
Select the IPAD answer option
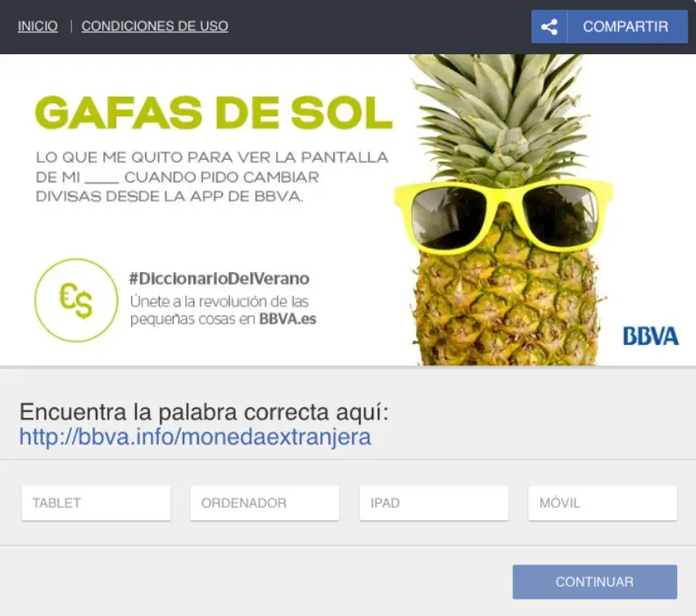[434, 503]
